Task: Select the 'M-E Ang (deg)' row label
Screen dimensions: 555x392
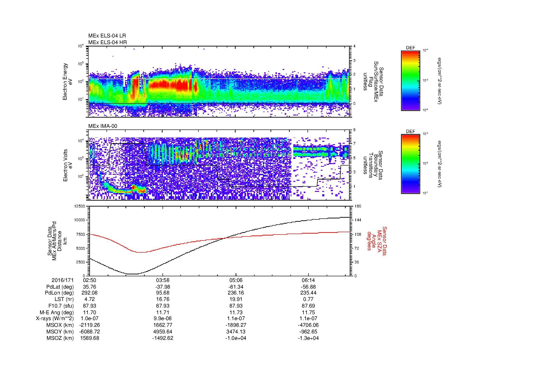Action: 57,312
